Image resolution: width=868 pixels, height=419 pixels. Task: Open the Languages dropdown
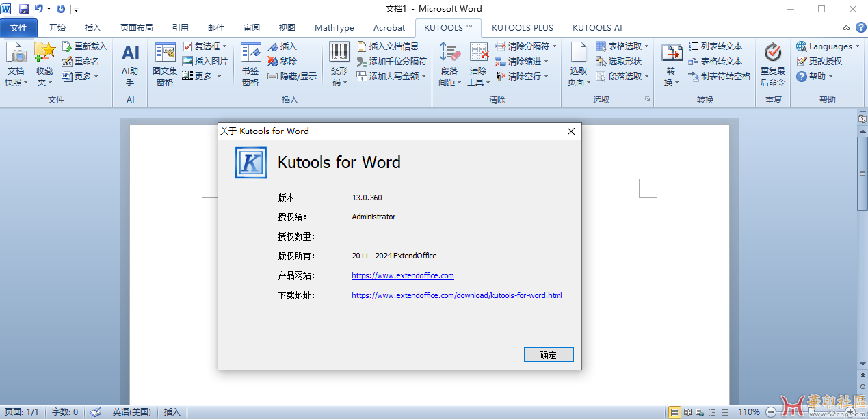pos(828,46)
